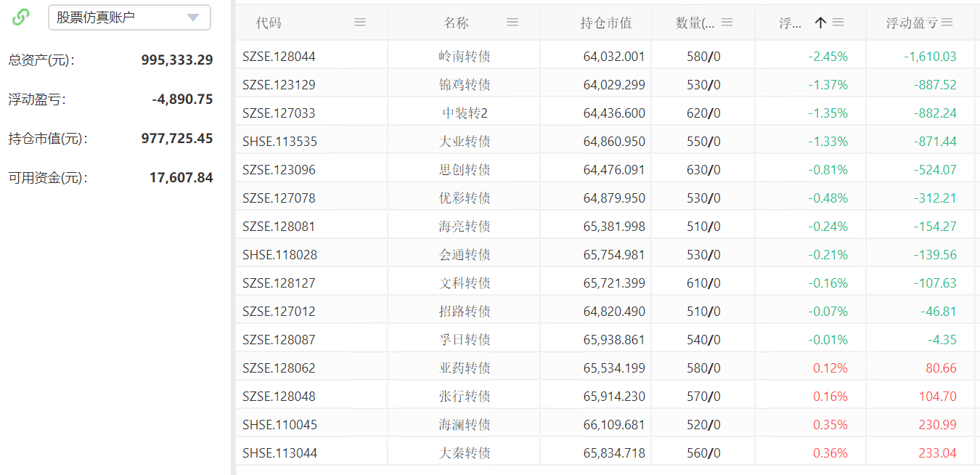Select the 亚药转债 position row
980x475 pixels.
coord(465,368)
